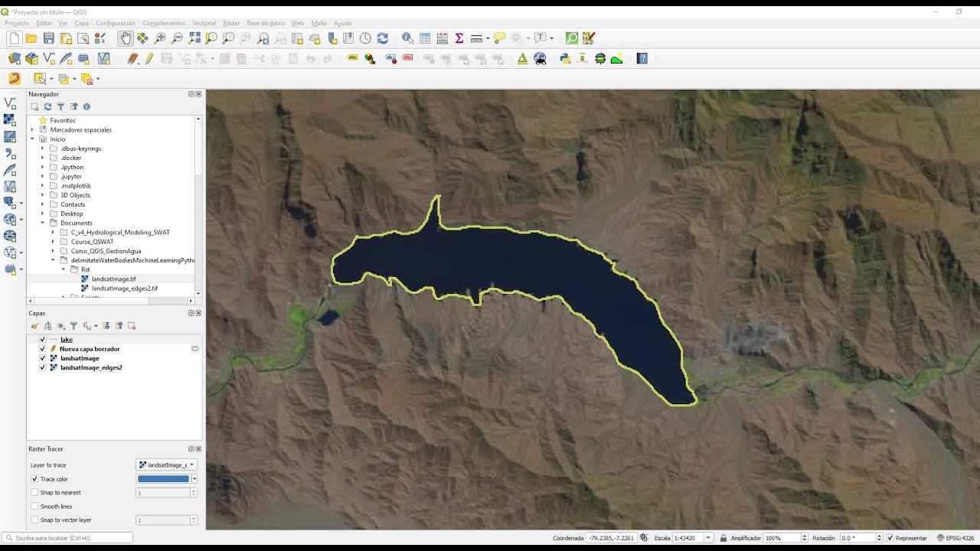This screenshot has height=551, width=980.
Task: Select the Favoritos item
Action: pyautogui.click(x=63, y=120)
